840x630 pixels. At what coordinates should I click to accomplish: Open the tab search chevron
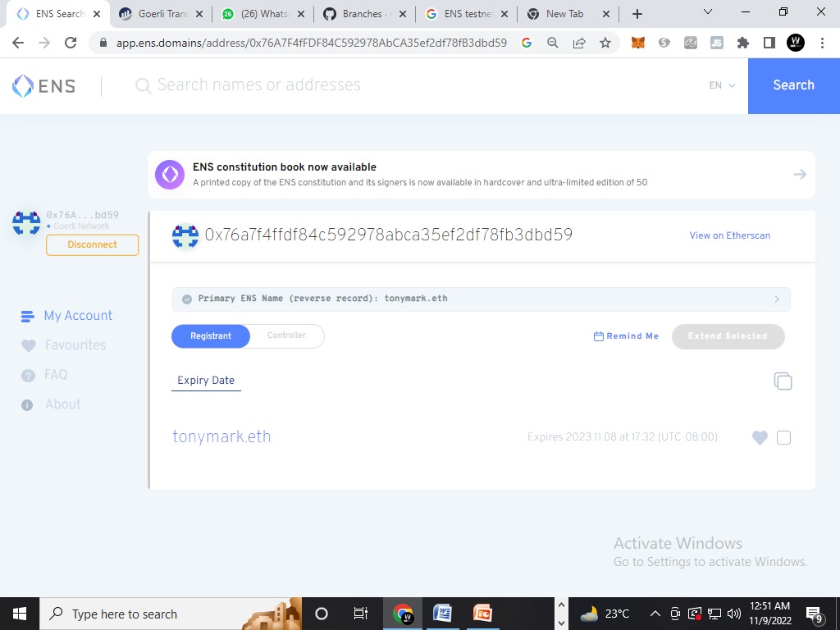[x=707, y=11]
